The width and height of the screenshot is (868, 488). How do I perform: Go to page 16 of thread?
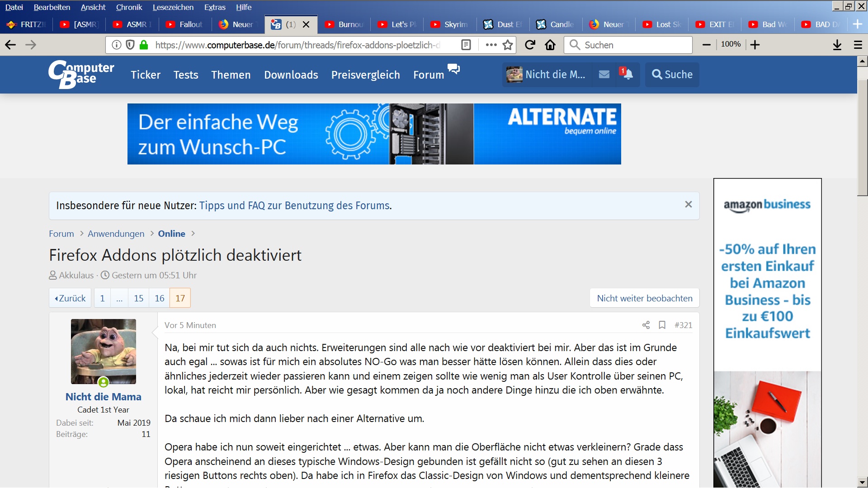coord(159,298)
